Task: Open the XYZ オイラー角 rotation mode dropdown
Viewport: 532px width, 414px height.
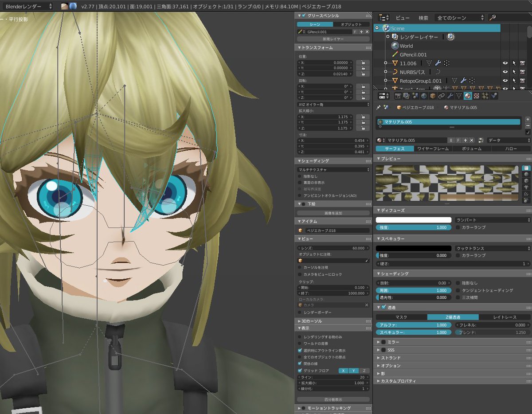Action: (x=333, y=104)
